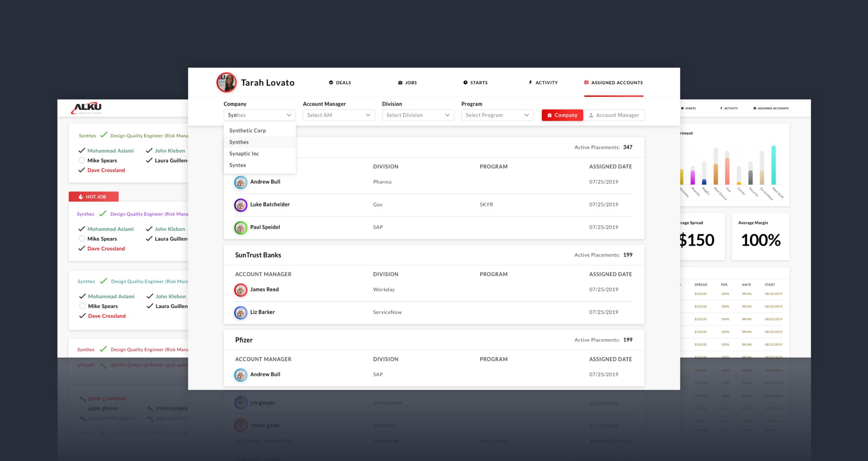Click the James Reed name
The image size is (868, 461).
click(264, 289)
